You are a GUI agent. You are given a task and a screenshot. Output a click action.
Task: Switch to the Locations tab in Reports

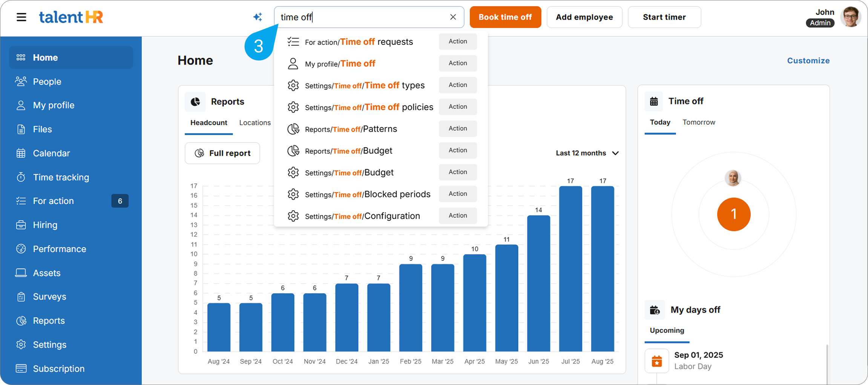255,123
